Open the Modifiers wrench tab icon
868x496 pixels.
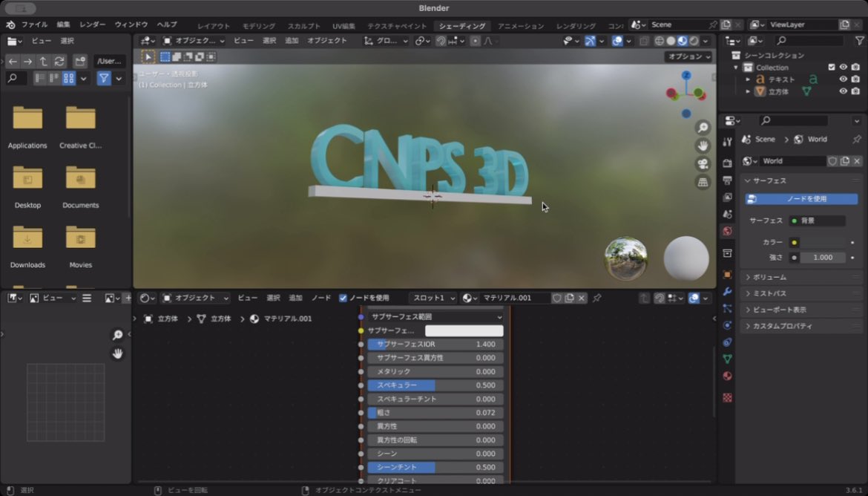pos(727,292)
